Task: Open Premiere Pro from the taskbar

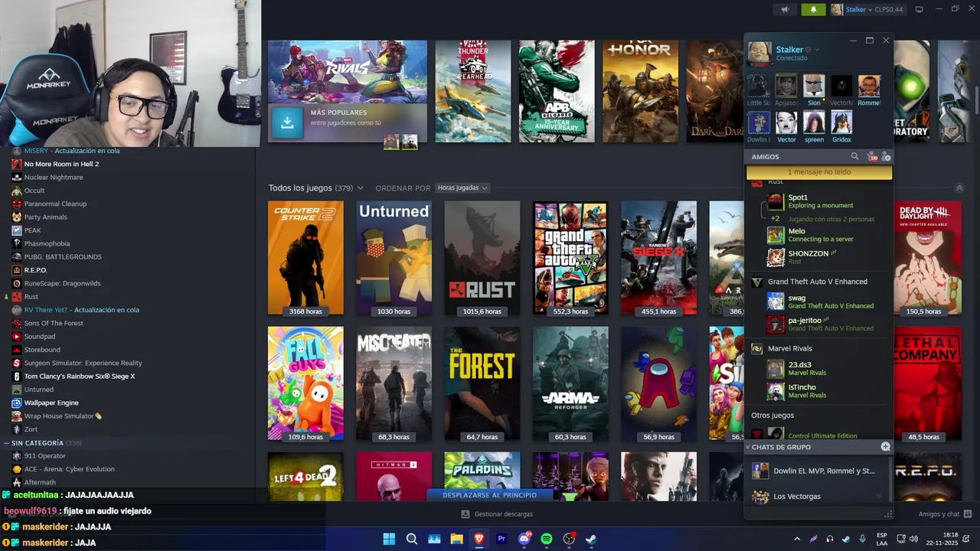Action: pos(502,539)
